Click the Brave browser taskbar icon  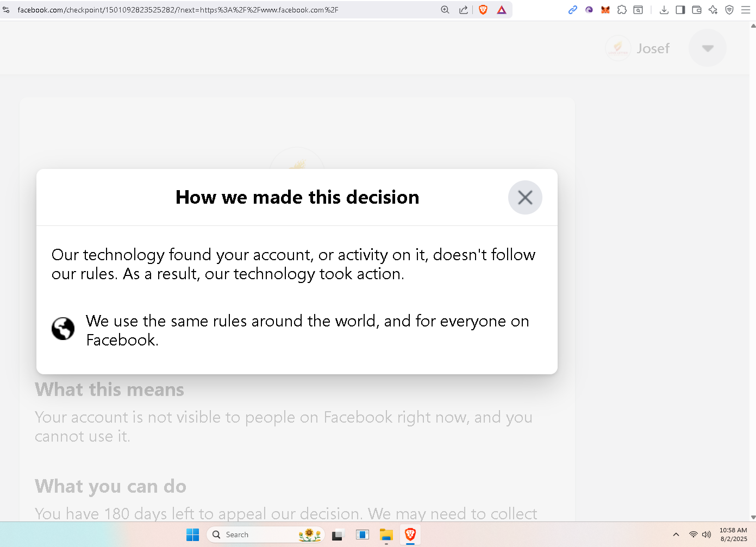click(x=410, y=535)
